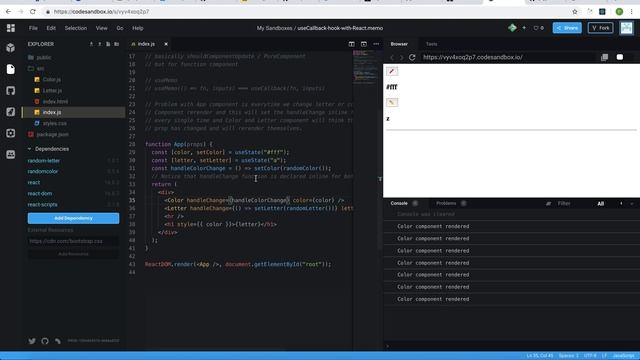The image size is (640, 360).
Task: Click the green diamond patron icon
Action: [x=512, y=28]
